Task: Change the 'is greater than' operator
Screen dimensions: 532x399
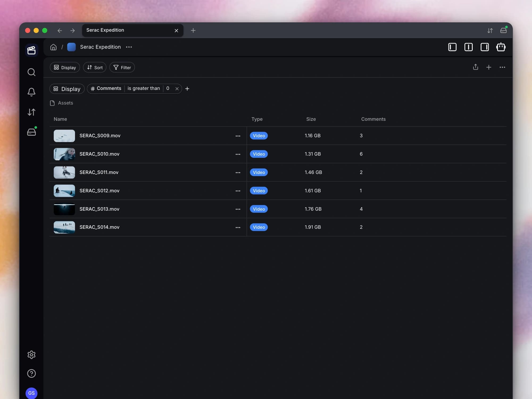Action: [144, 89]
